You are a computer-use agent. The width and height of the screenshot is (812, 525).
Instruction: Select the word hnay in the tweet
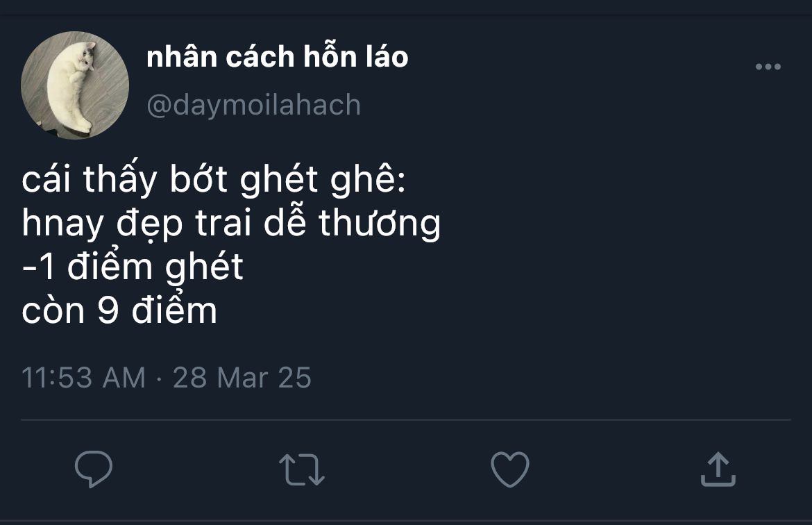click(x=62, y=224)
